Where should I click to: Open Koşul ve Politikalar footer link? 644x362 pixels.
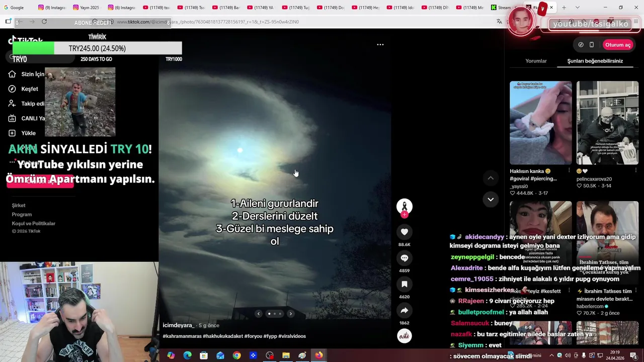34,223
